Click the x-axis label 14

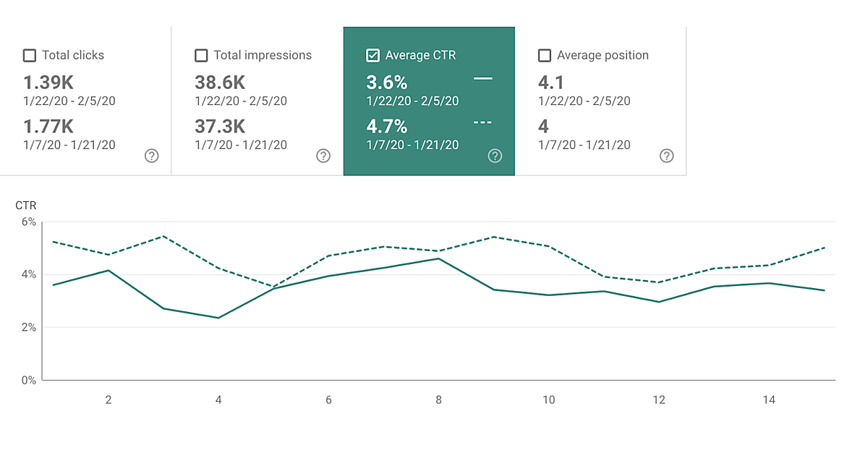tap(769, 400)
